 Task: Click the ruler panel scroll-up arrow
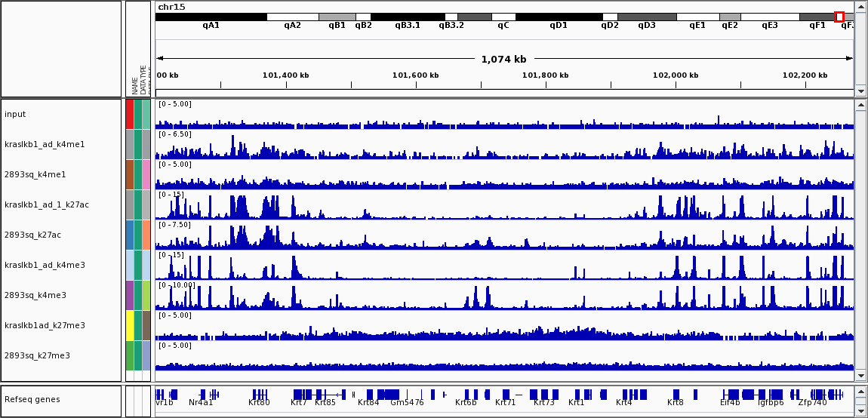[861, 7]
